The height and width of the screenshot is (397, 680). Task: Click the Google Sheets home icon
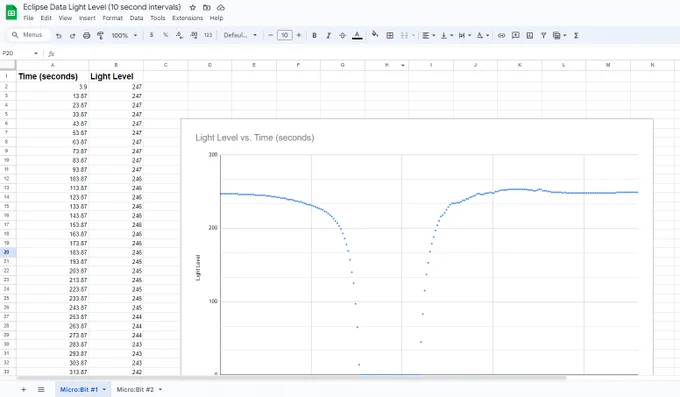11,12
